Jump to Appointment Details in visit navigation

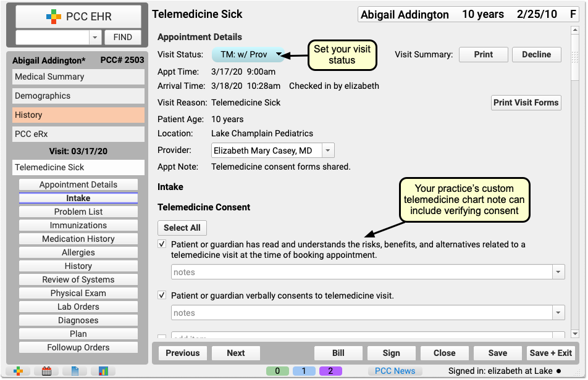pos(78,184)
